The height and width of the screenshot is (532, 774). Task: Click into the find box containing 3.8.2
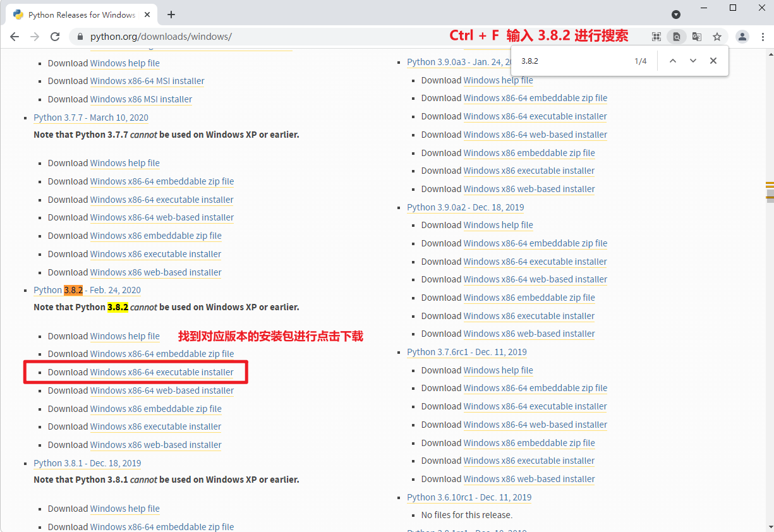point(572,61)
